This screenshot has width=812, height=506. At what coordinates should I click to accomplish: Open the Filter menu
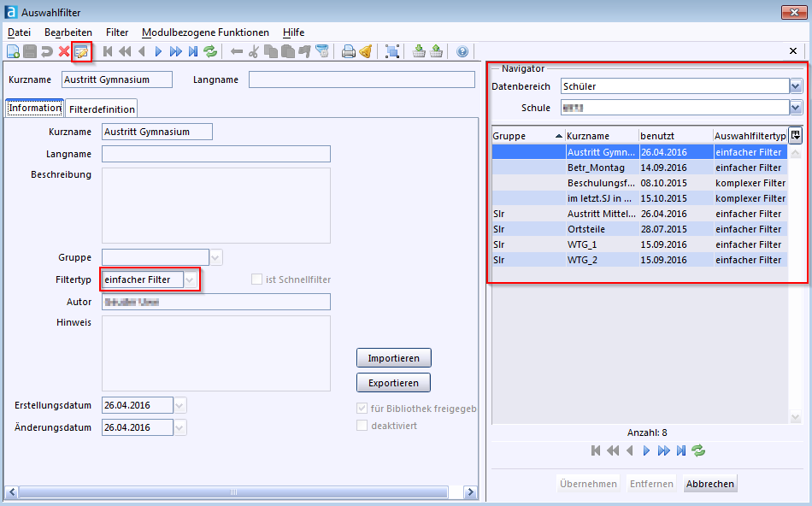coord(117,32)
